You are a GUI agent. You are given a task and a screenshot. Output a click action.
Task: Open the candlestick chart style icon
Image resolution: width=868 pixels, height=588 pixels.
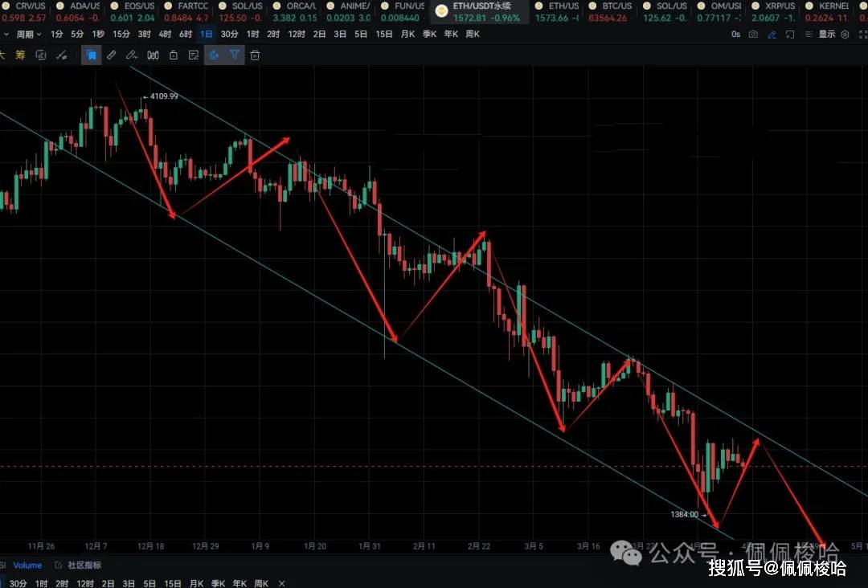(153, 55)
